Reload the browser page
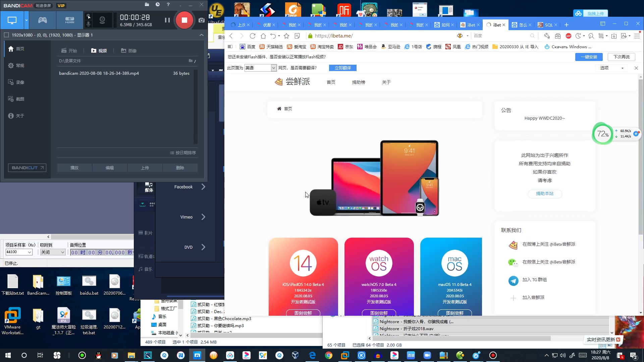This screenshot has height=362, width=644. pos(253,36)
